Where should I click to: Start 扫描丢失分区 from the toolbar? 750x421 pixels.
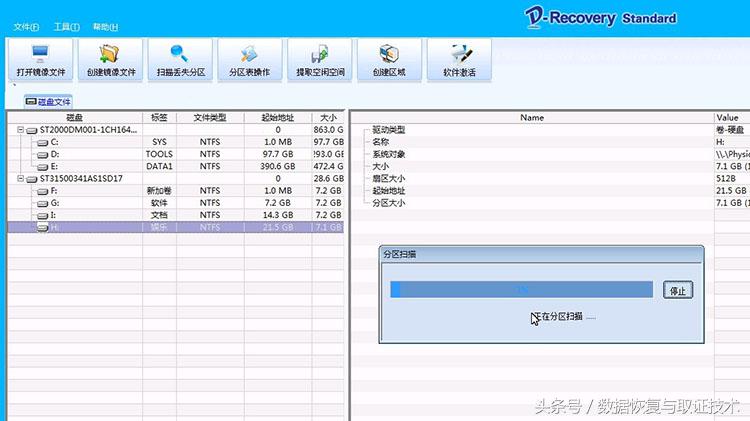(x=180, y=60)
